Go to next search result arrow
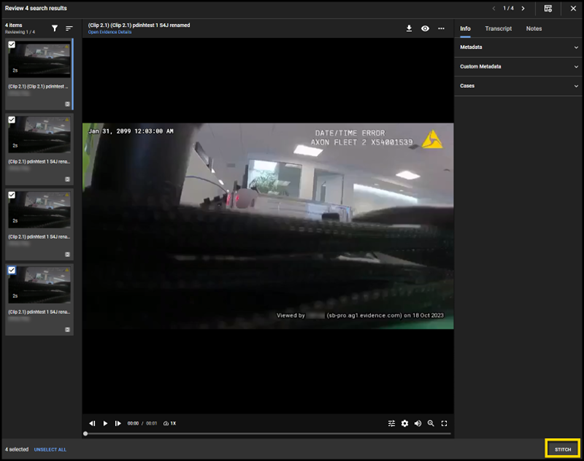Screen dimensions: 584x461 point(523,8)
